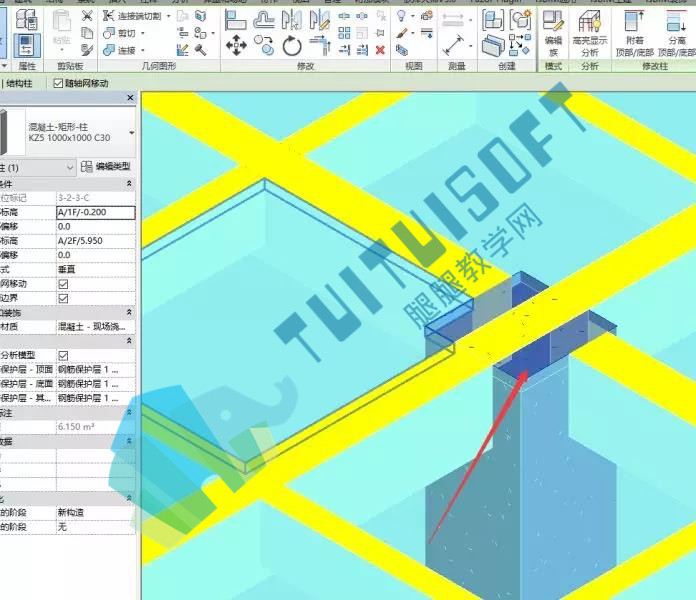Select the Rotate tool
The image size is (696, 600).
292,46
